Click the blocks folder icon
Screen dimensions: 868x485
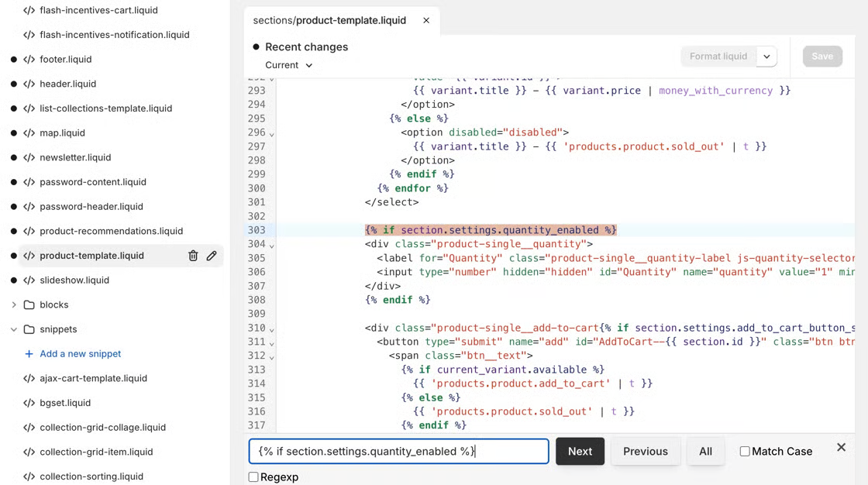click(29, 304)
